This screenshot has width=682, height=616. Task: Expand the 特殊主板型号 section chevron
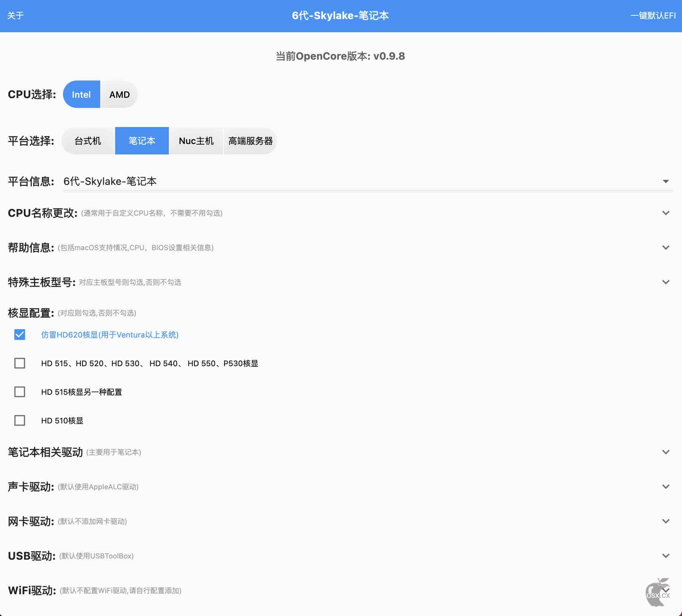pos(665,282)
